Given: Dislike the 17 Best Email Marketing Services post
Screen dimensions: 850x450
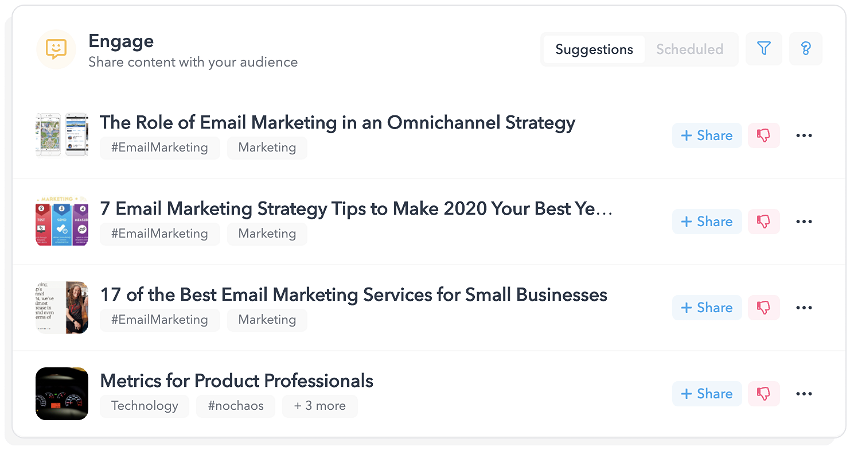Looking at the screenshot, I should pyautogui.click(x=763, y=308).
